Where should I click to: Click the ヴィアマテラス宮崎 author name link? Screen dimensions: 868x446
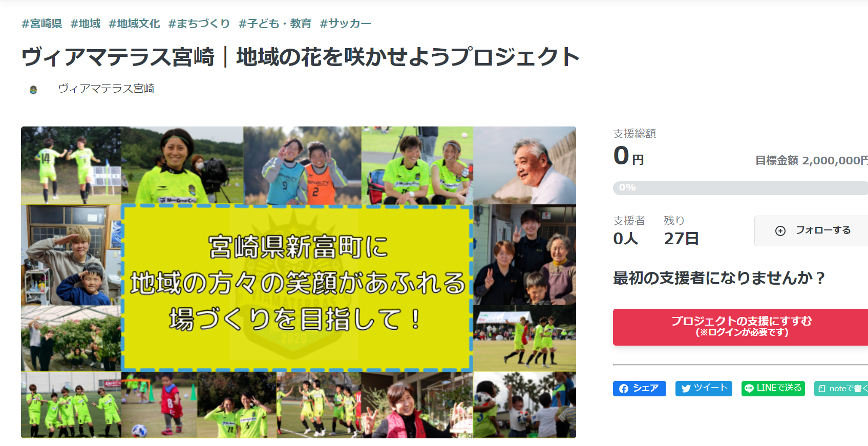pyautogui.click(x=106, y=89)
